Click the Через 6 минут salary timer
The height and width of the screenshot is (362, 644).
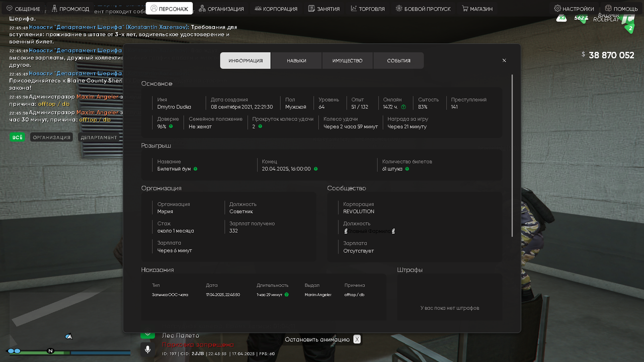[175, 250]
